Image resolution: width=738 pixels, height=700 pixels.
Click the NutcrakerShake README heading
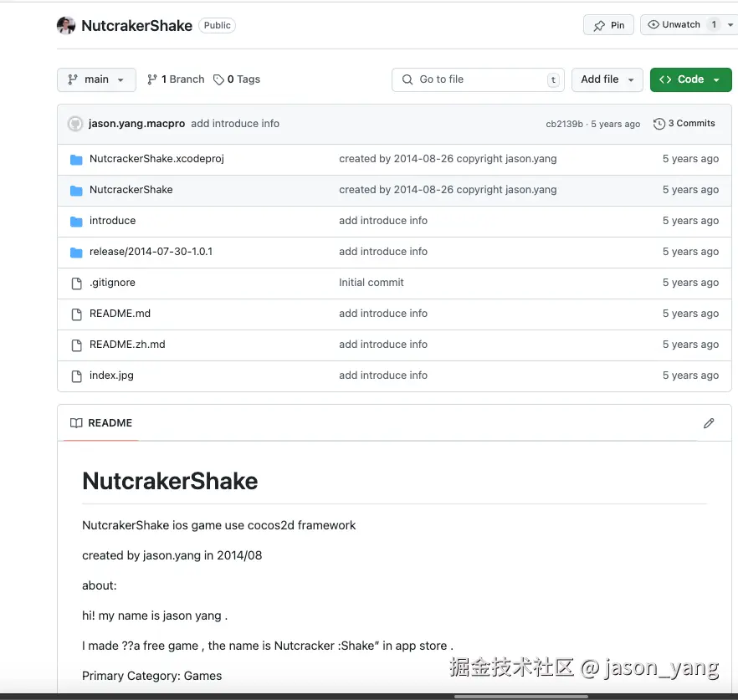pos(170,481)
